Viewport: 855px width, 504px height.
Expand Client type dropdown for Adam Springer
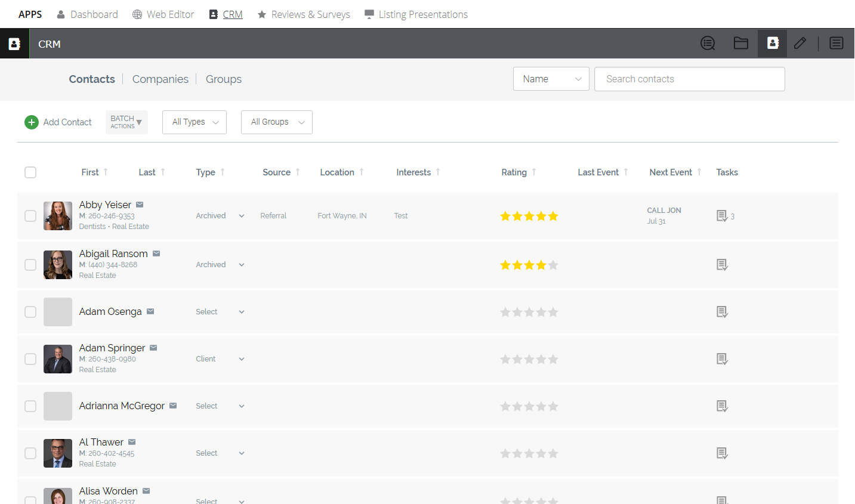242,359
